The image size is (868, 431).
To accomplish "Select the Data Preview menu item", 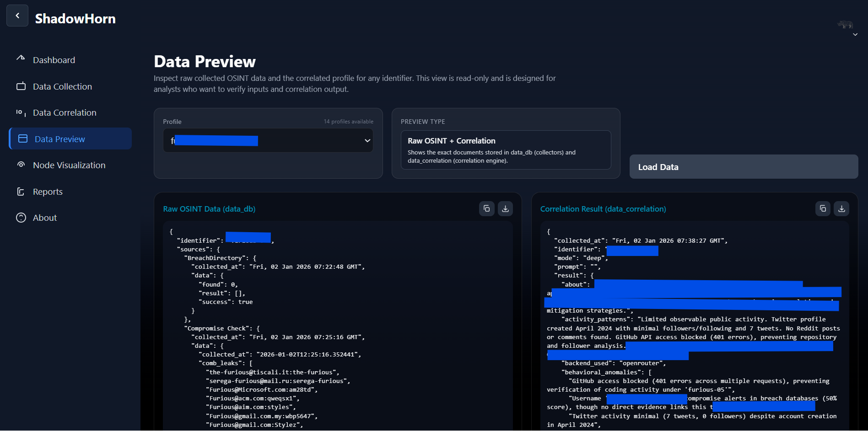I will (70, 138).
